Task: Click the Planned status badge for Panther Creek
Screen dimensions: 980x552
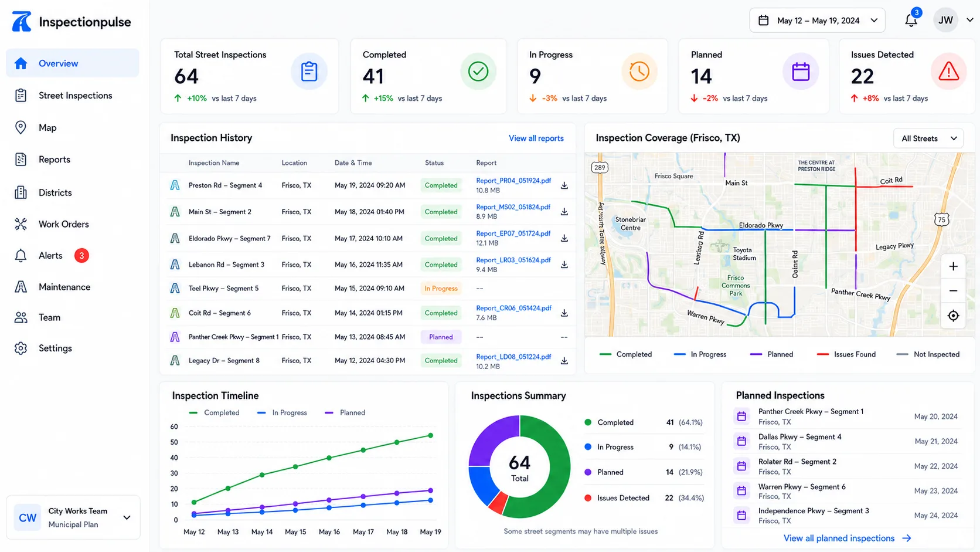Action: [441, 337]
